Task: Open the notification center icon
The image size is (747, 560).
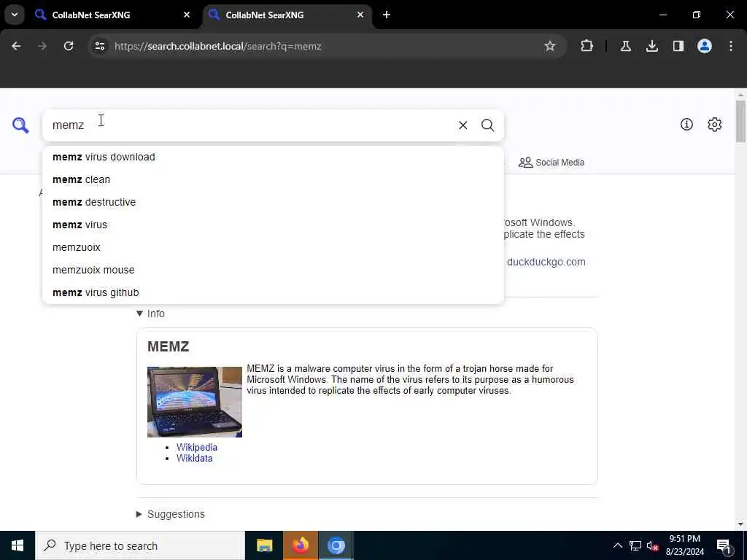Action: click(x=724, y=545)
